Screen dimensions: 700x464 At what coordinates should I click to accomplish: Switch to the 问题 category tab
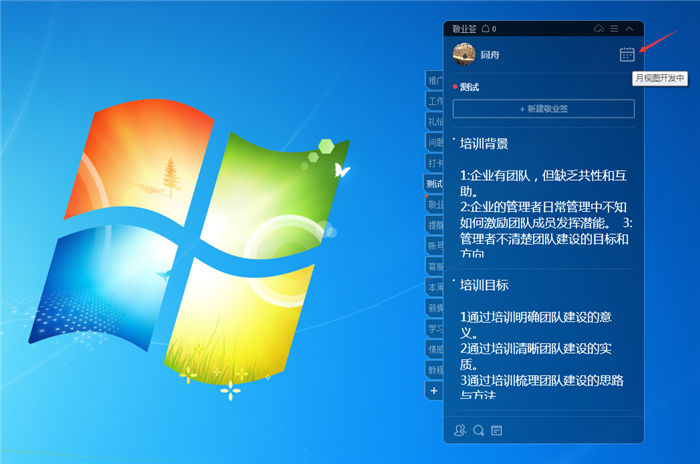(434, 142)
